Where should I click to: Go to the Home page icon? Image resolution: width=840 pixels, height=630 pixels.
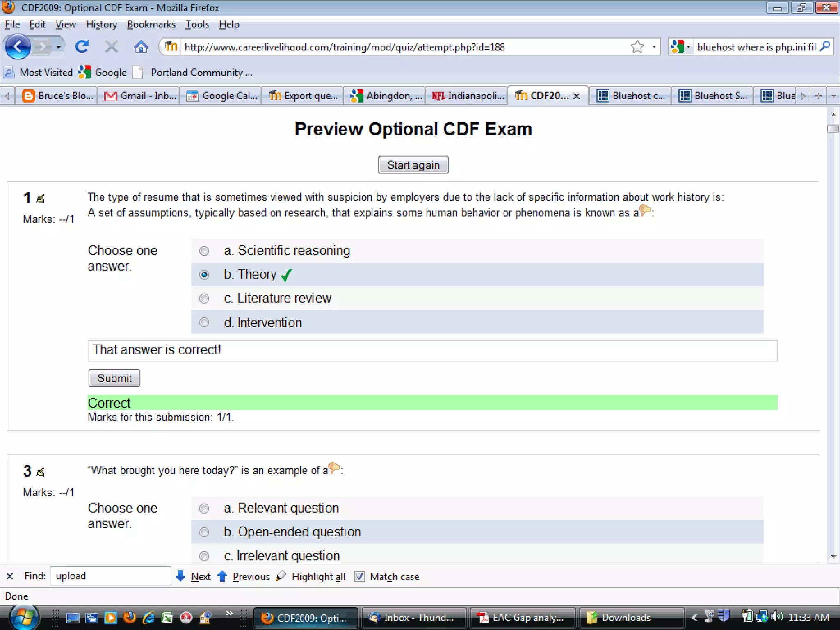141,47
